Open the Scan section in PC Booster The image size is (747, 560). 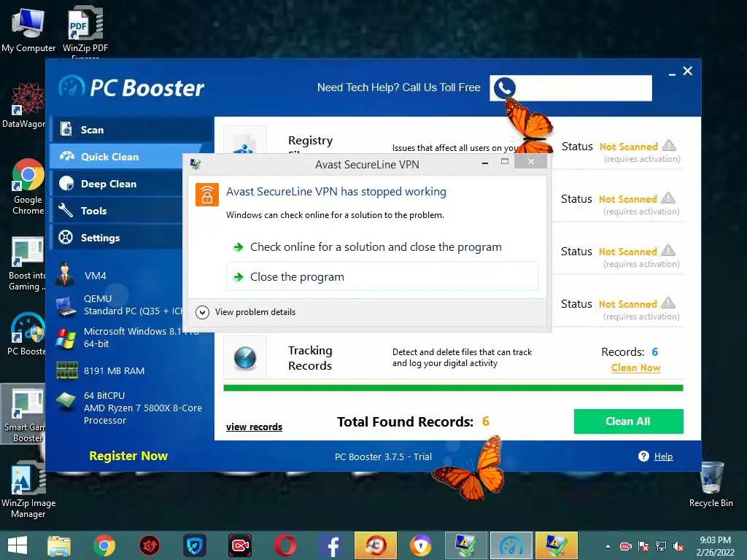click(131, 130)
